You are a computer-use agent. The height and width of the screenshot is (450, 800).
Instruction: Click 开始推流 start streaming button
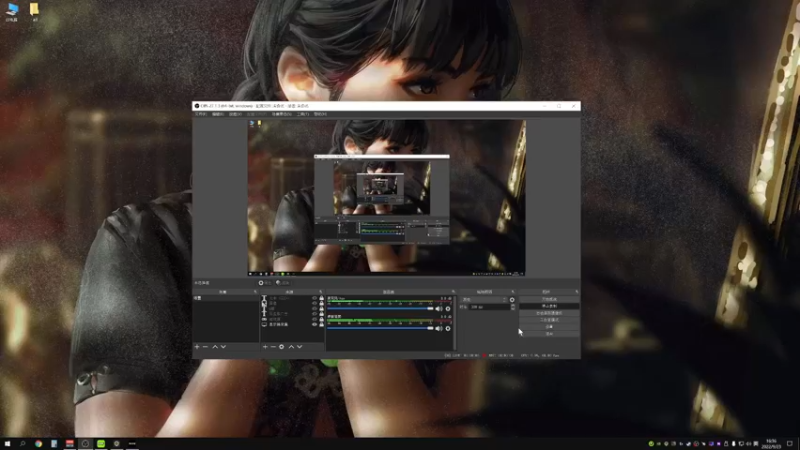click(549, 299)
